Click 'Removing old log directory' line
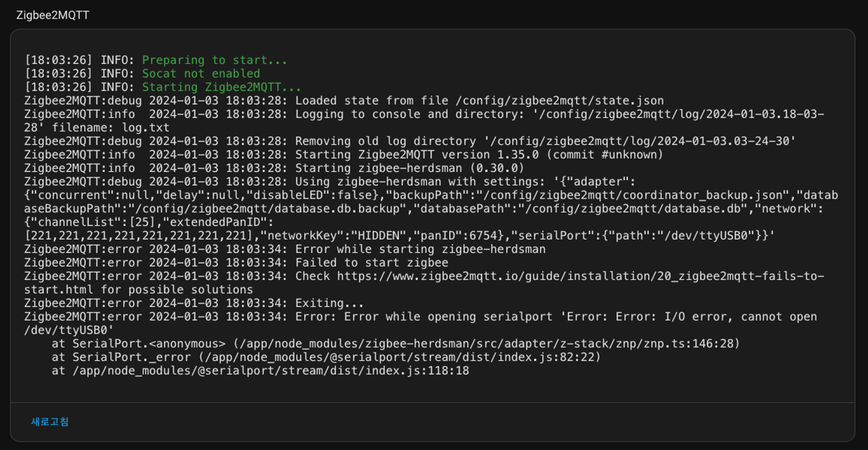The width and height of the screenshot is (868, 450). click(410, 141)
